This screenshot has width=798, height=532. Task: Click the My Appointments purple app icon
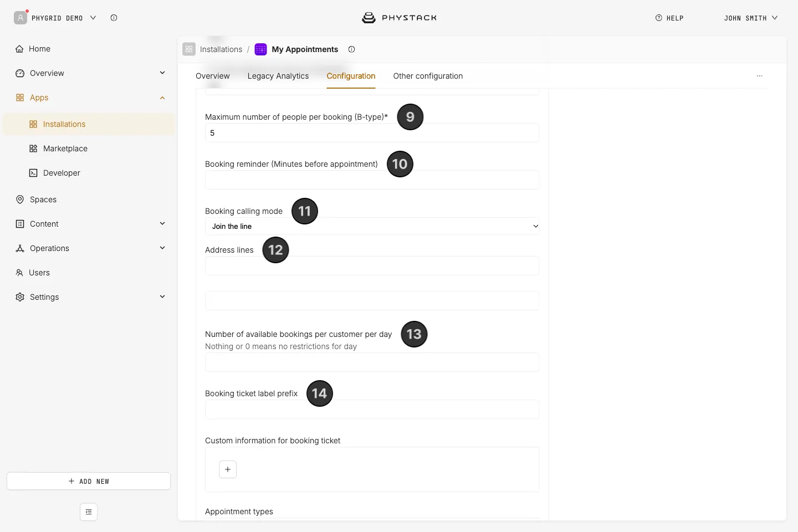click(x=260, y=49)
